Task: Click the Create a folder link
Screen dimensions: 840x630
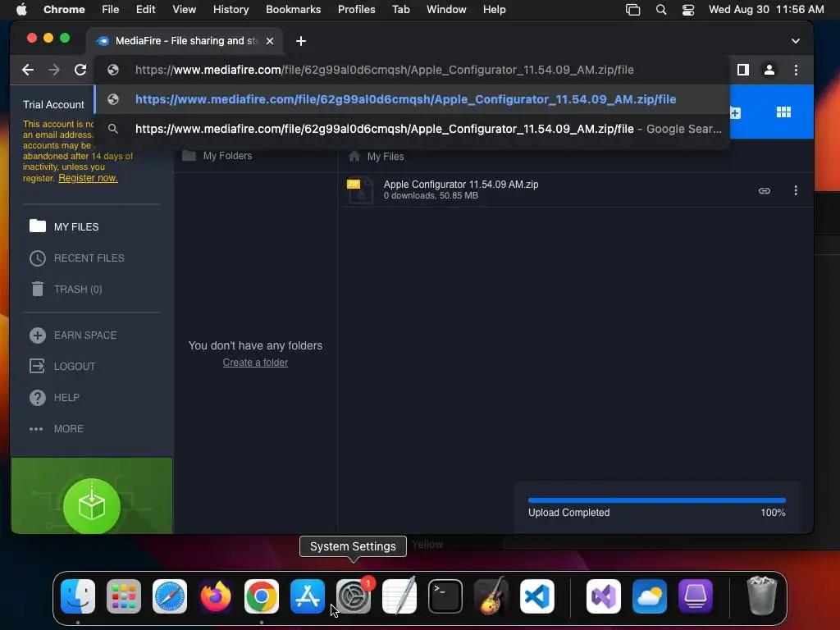Action: 256,363
